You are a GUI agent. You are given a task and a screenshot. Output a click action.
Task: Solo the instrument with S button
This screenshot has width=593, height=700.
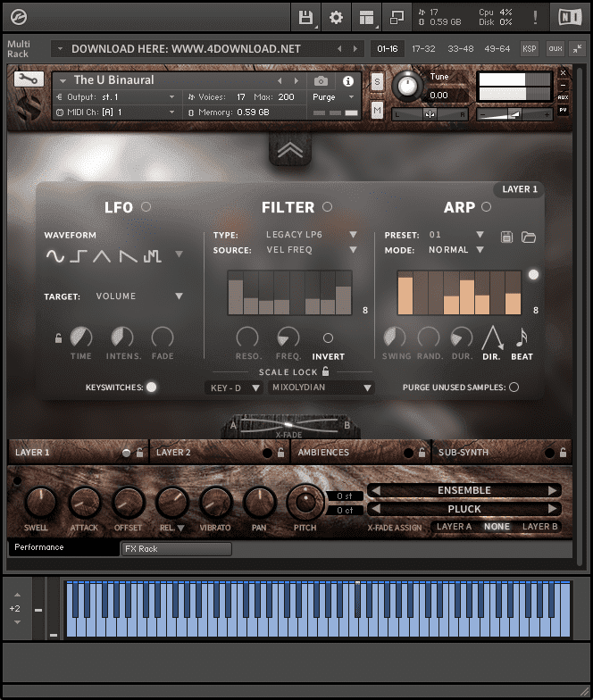(377, 82)
